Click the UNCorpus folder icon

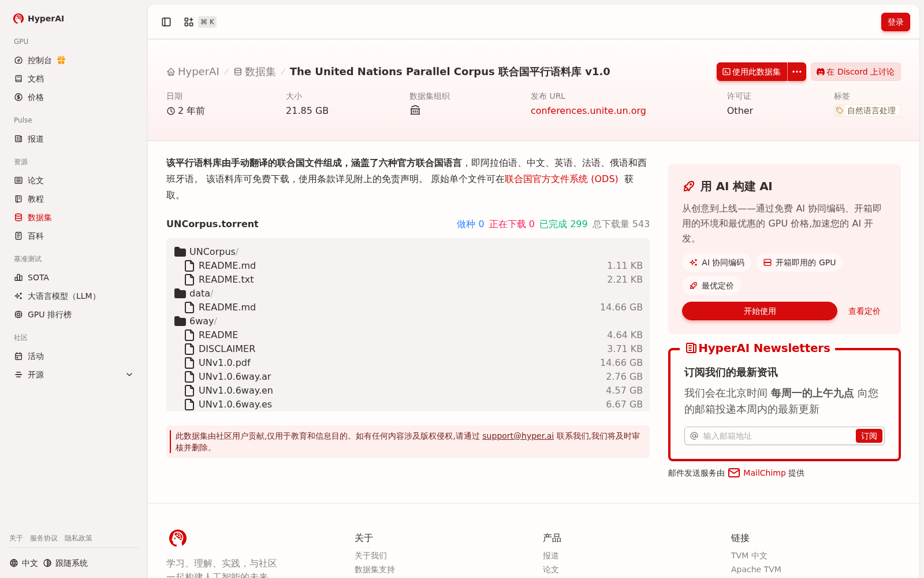point(180,251)
